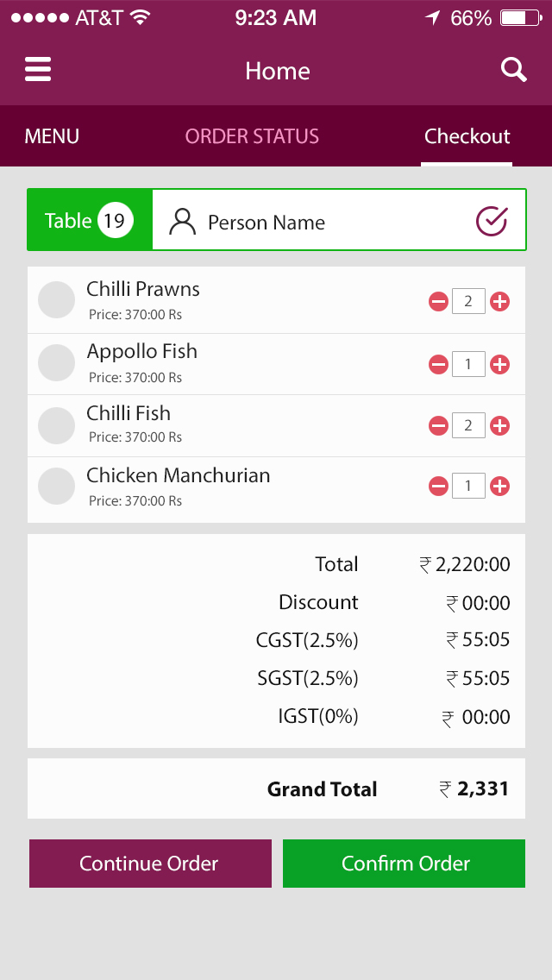Increase Chicken Manchurian quantity

coord(499,487)
